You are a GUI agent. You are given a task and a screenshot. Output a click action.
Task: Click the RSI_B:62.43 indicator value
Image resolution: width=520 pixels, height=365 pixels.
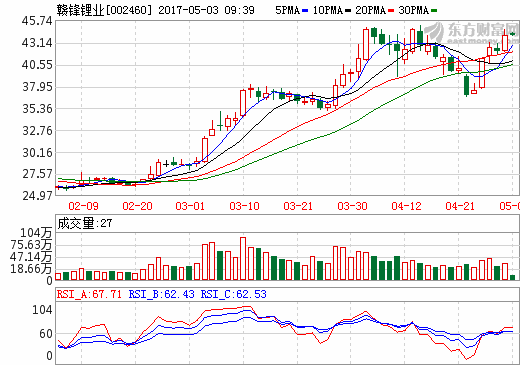point(161,294)
